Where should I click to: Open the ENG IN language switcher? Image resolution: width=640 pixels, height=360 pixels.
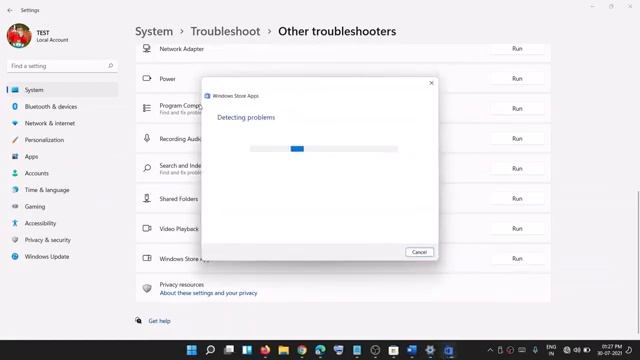click(551, 350)
